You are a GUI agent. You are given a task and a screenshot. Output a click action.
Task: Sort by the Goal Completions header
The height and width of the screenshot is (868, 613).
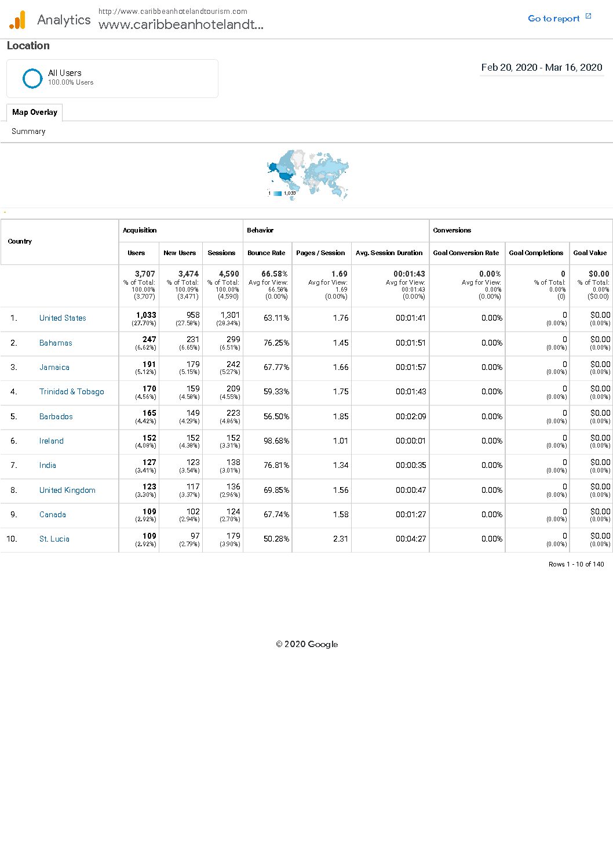tap(536, 253)
